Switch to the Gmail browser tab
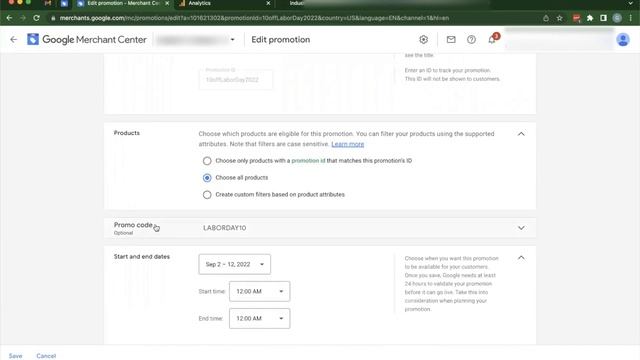 click(x=48, y=3)
